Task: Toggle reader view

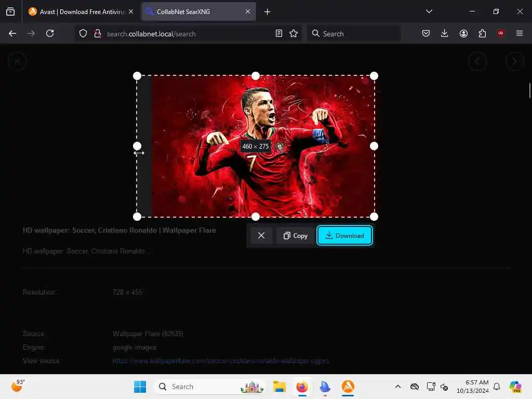Action: click(279, 34)
